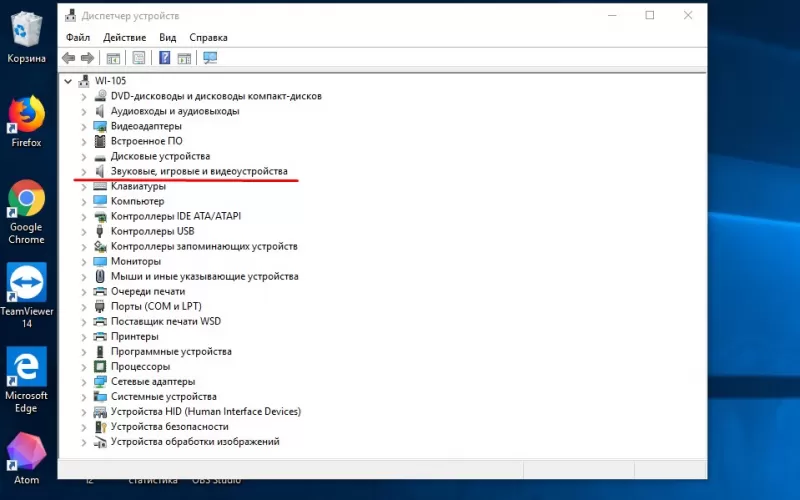The height and width of the screenshot is (500, 800).
Task: Maximize the Диспетчер устройств window
Action: coord(649,15)
